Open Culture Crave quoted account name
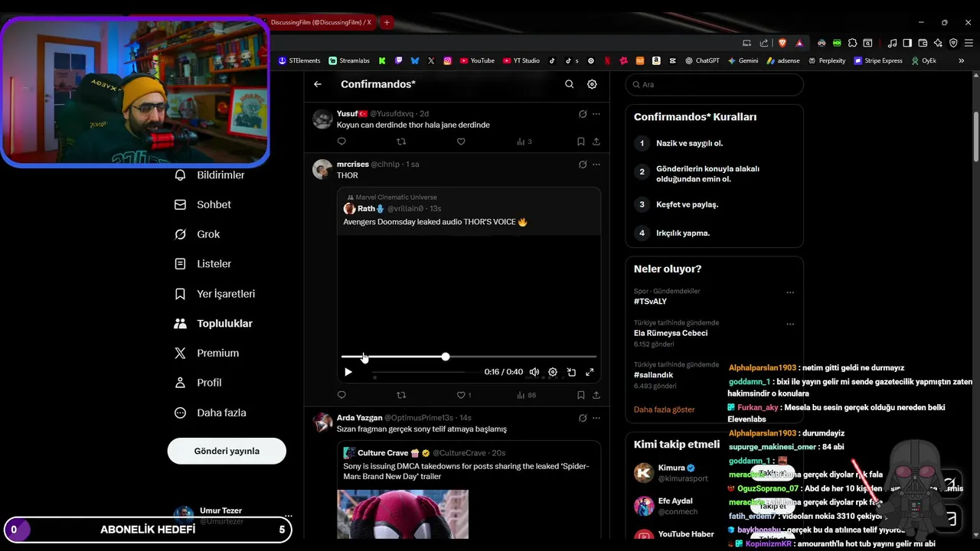 [383, 453]
